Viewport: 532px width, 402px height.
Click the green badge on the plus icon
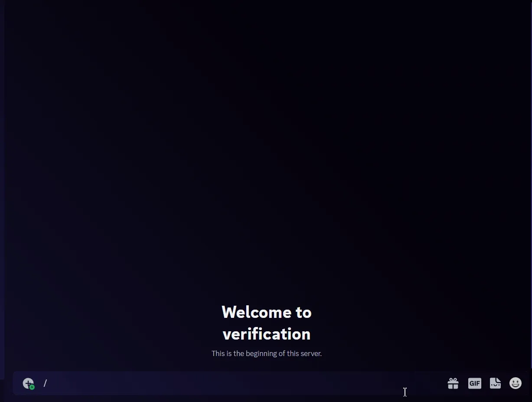32,387
